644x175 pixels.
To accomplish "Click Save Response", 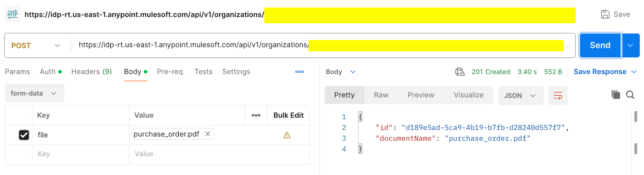I will tap(600, 72).
